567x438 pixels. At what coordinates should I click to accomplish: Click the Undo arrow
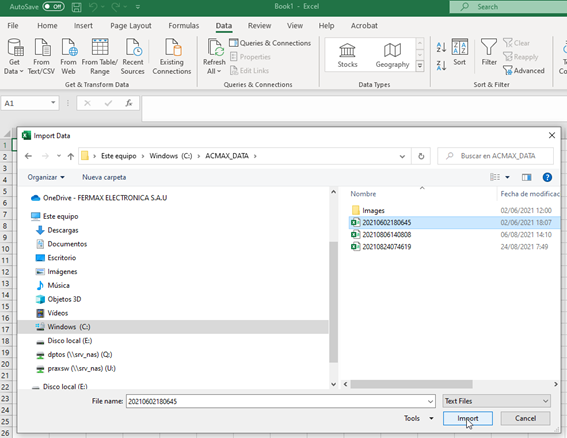coord(93,7)
